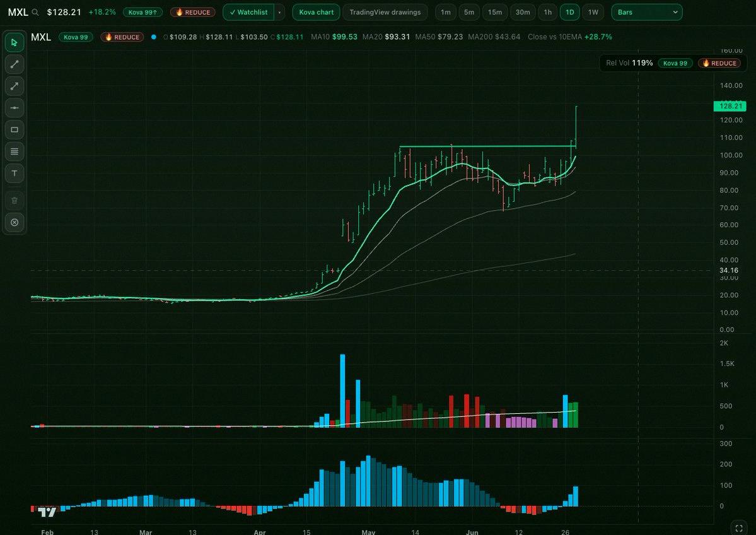This screenshot has height=535, width=756.
Task: Select the horizontal line tool
Action: [15, 108]
